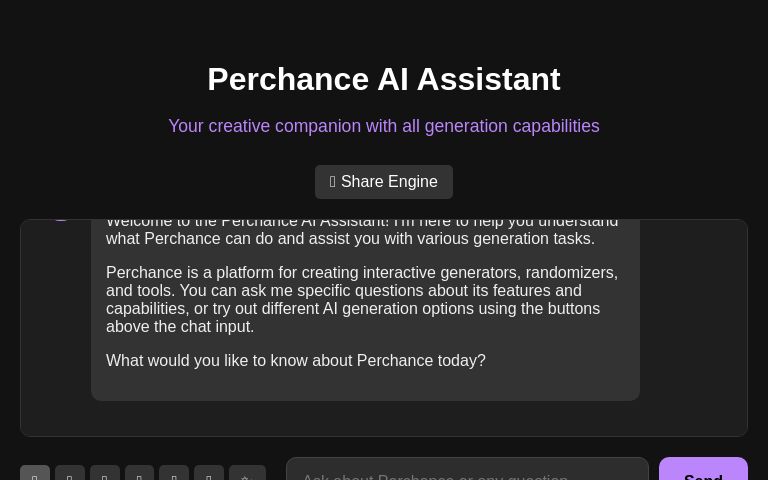The image size is (768, 480).
Task: Choose the third generation option icon
Action: click(105, 473)
